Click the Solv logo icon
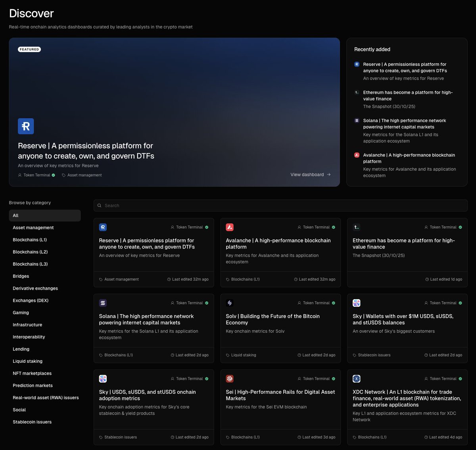 coord(230,303)
